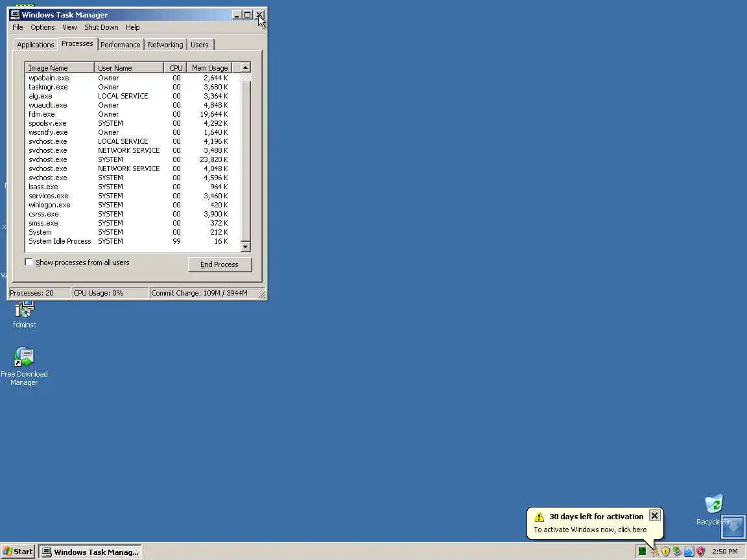This screenshot has width=747, height=560.
Task: Select svchost.exe using 3,488 K memory
Action: click(x=133, y=150)
